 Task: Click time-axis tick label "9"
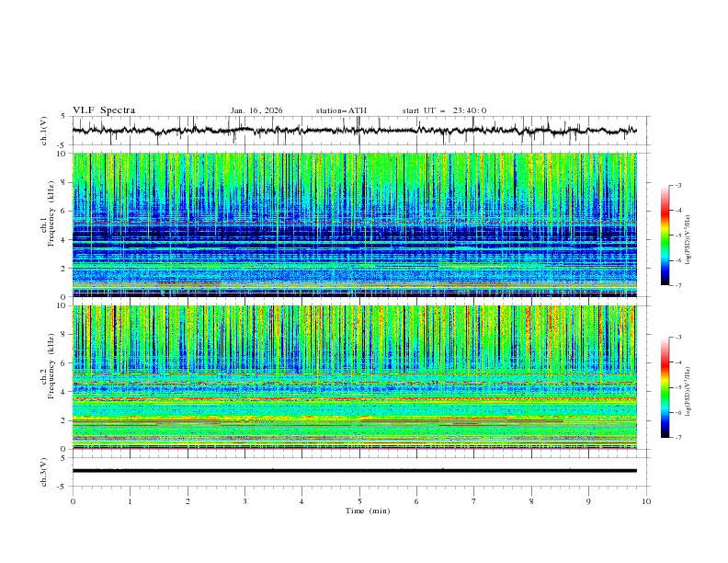[x=588, y=501]
